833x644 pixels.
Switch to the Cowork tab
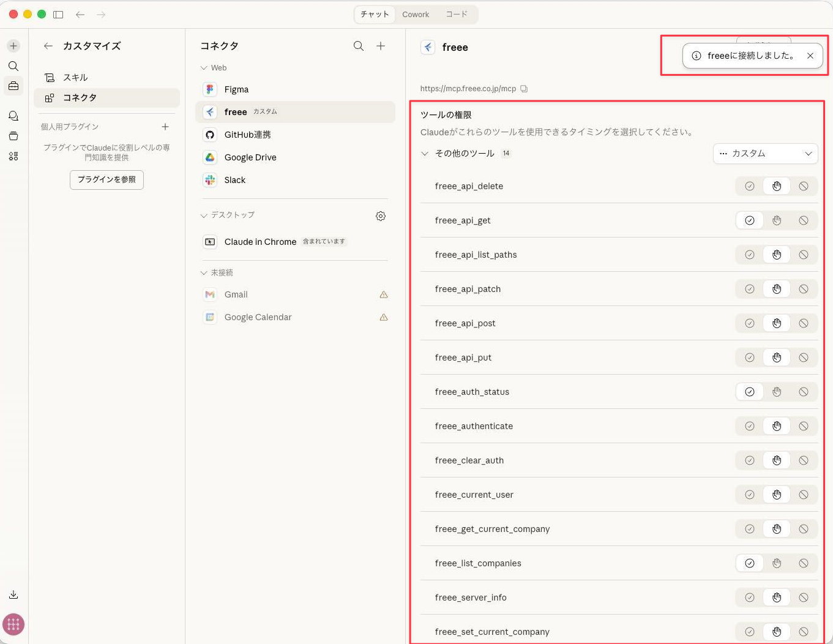pyautogui.click(x=416, y=14)
